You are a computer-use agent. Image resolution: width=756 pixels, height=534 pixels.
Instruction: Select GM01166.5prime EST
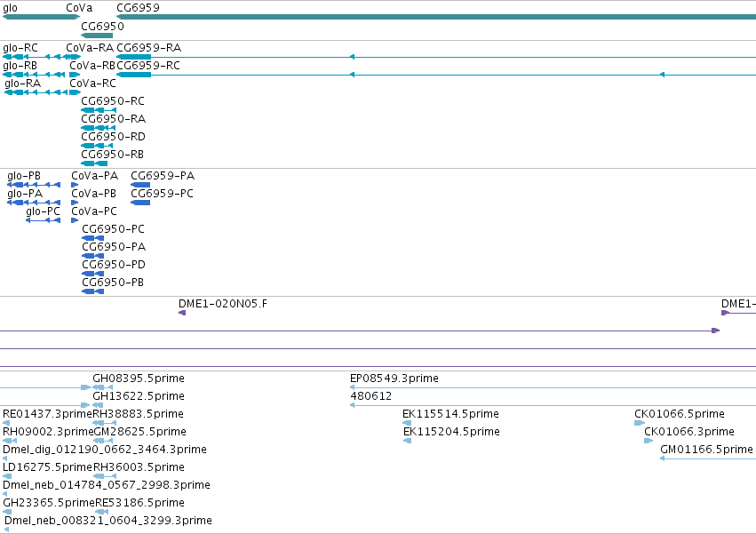(x=708, y=458)
